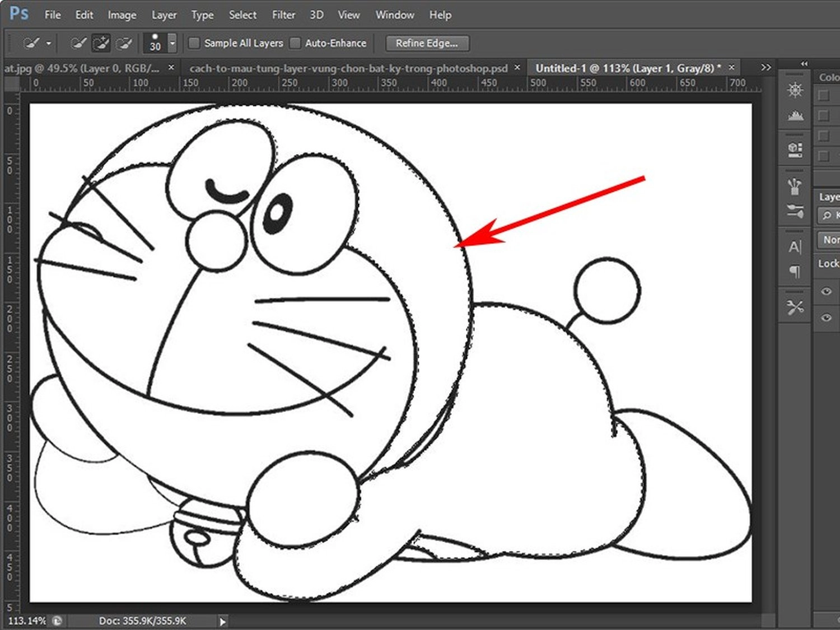Image resolution: width=840 pixels, height=630 pixels.
Task: Open the Edit menu
Action: pyautogui.click(x=84, y=15)
